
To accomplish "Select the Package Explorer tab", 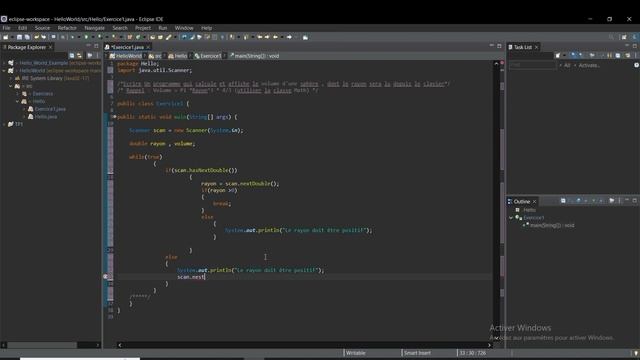I will [x=27, y=47].
